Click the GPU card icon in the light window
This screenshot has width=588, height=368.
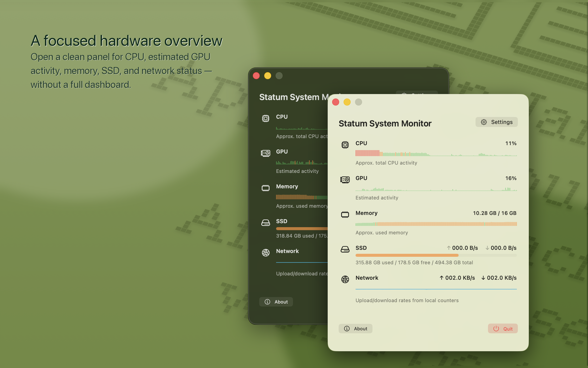coord(345,180)
